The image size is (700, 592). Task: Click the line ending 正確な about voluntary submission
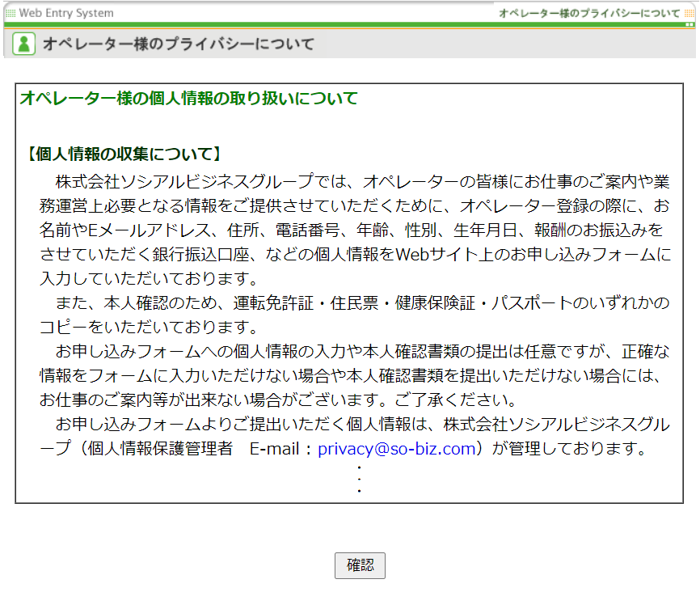pyautogui.click(x=362, y=352)
